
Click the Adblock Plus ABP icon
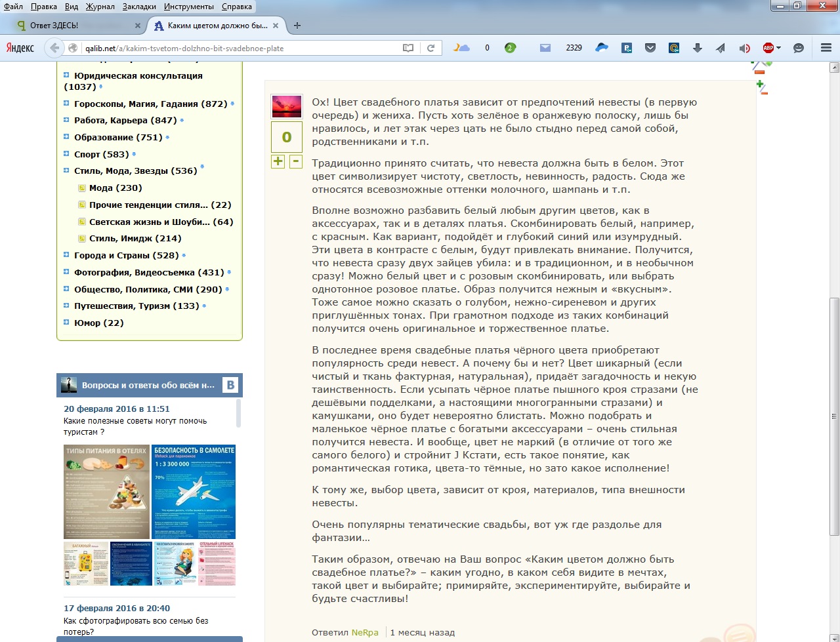coord(768,48)
